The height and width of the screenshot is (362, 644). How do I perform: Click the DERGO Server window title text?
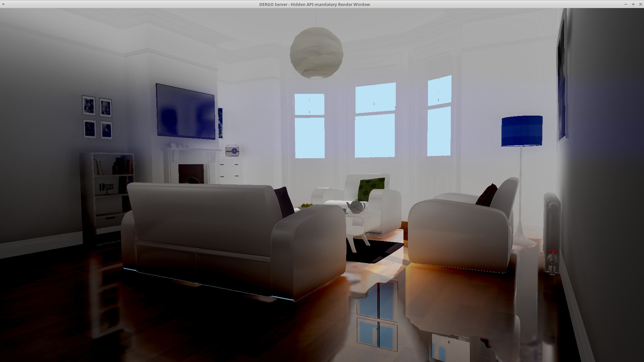(314, 4)
